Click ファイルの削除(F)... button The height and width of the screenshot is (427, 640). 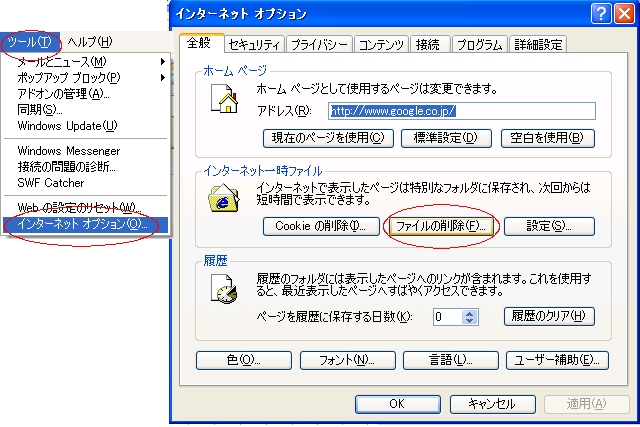click(x=441, y=226)
